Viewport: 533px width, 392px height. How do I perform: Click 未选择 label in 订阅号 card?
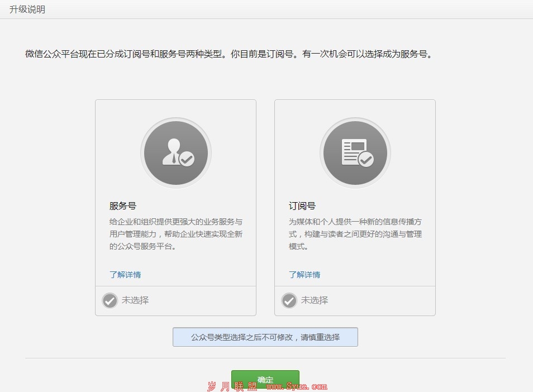(315, 300)
